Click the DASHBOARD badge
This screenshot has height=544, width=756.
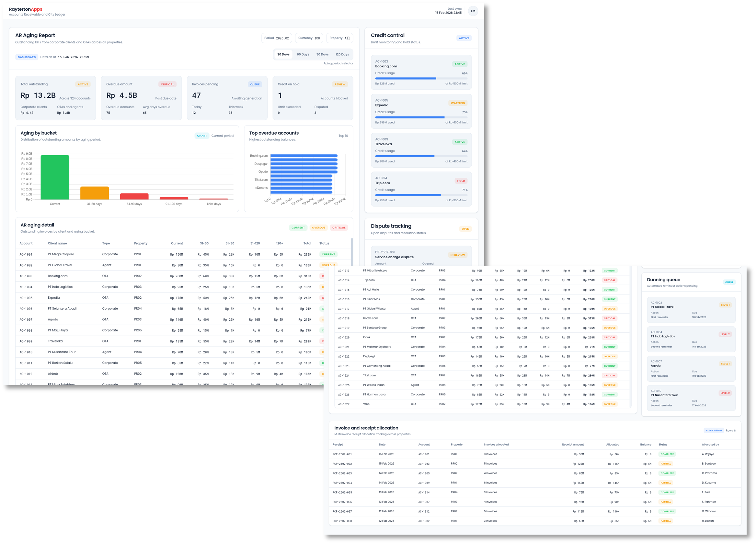27,57
